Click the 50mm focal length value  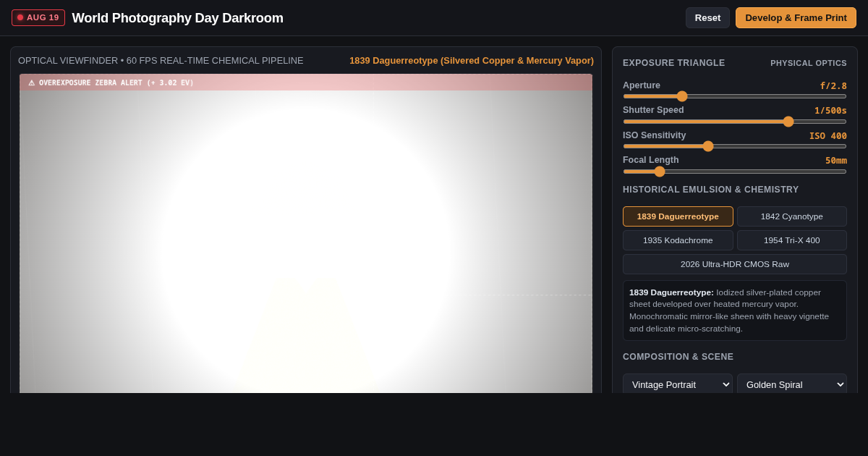pyautogui.click(x=836, y=161)
